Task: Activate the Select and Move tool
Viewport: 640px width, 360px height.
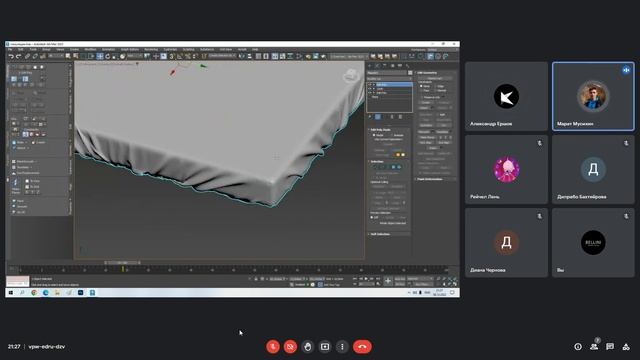Action: pyautogui.click(x=100, y=56)
